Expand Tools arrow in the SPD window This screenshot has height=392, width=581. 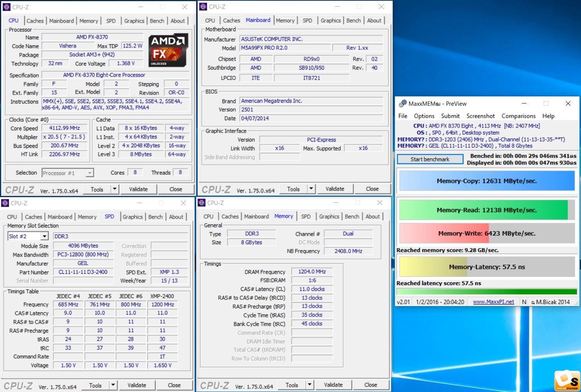pyautogui.click(x=113, y=385)
